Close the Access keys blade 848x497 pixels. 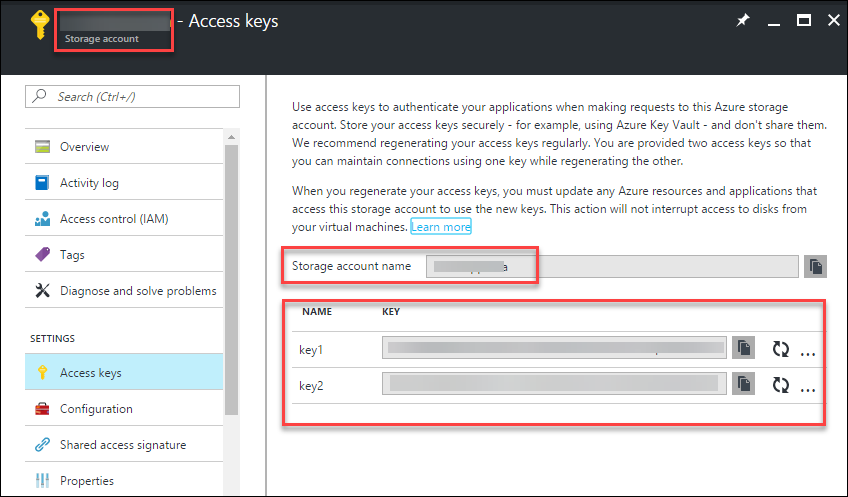(834, 21)
